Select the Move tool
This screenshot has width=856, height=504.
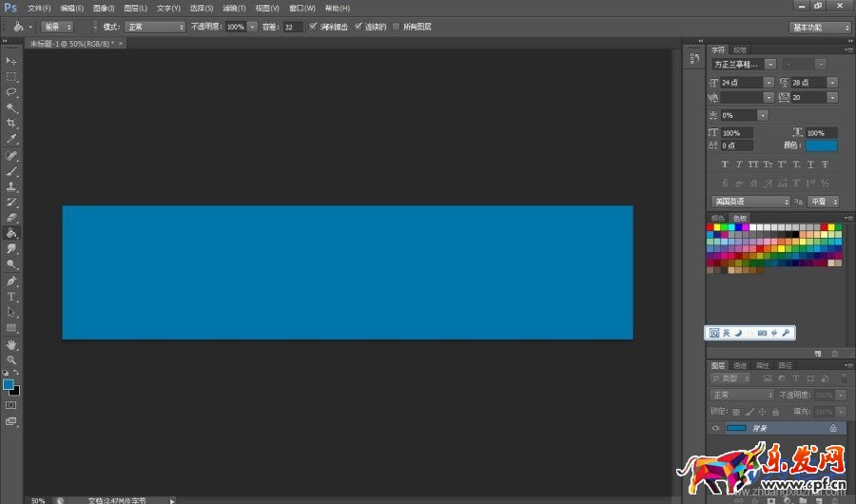[x=11, y=61]
